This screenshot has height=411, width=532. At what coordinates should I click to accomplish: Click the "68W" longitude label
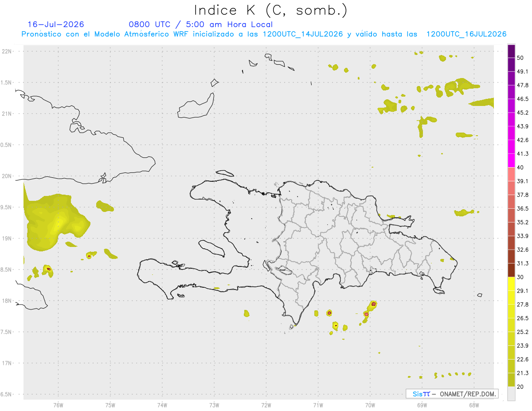click(x=474, y=405)
